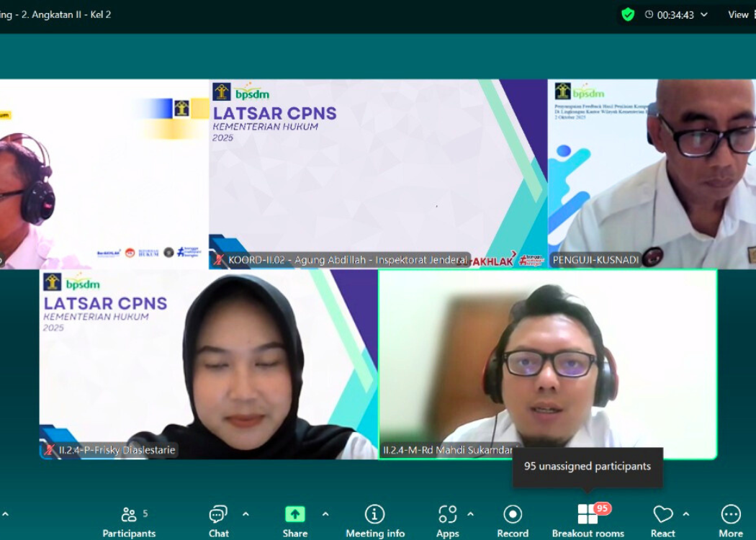Expand the caret next to React

(x=685, y=514)
